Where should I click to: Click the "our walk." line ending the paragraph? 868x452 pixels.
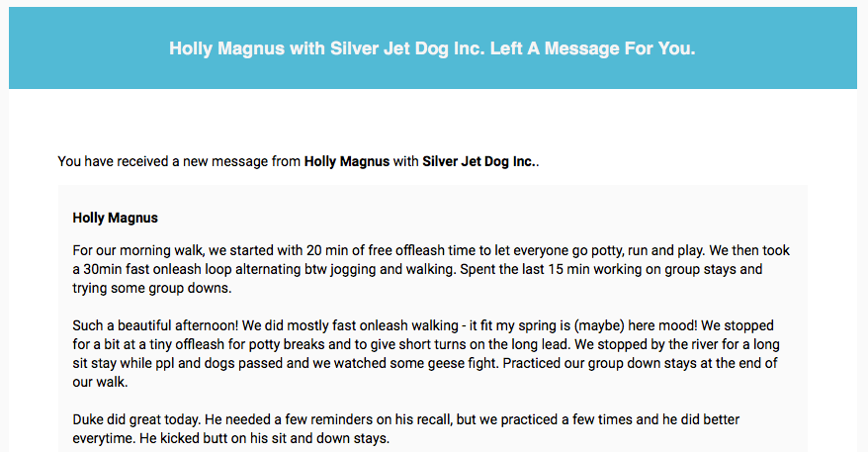tap(100, 382)
